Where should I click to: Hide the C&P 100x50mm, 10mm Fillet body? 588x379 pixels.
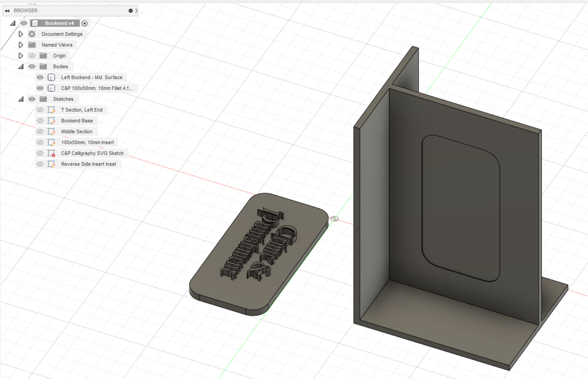[40, 88]
